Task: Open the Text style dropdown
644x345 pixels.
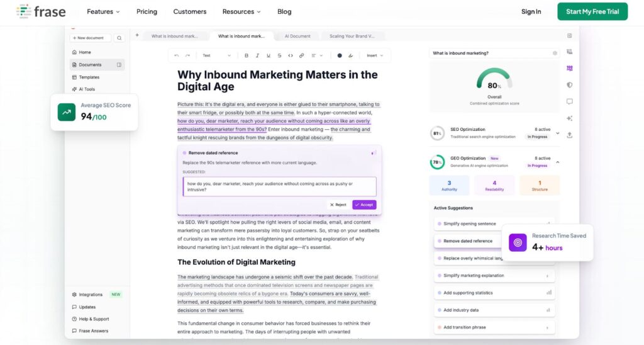Action: (x=216, y=55)
